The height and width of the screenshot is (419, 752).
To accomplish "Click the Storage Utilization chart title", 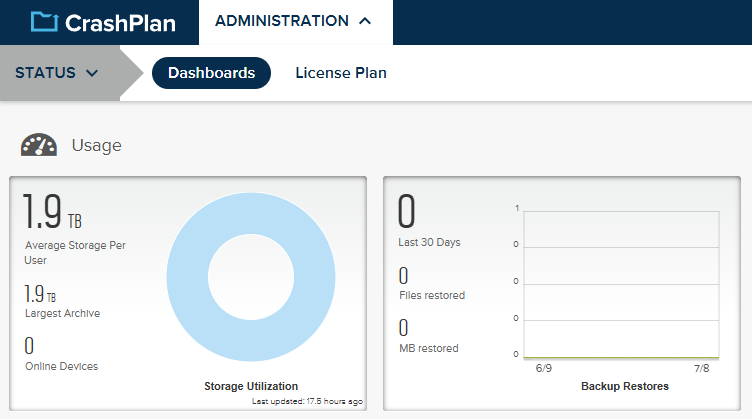I will 251,386.
